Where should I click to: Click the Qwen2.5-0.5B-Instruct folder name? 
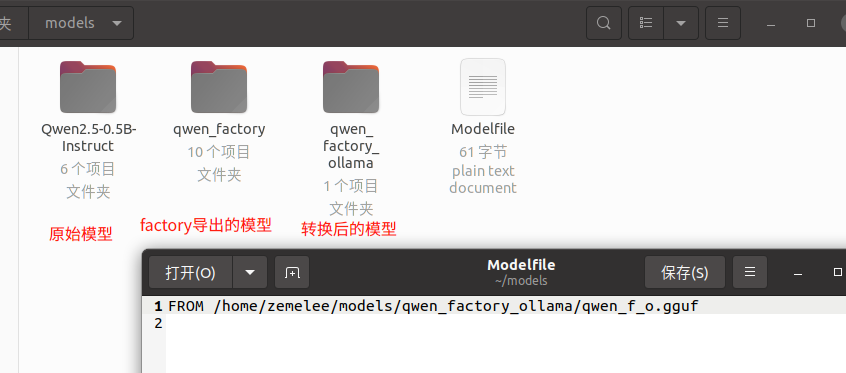click(88, 138)
